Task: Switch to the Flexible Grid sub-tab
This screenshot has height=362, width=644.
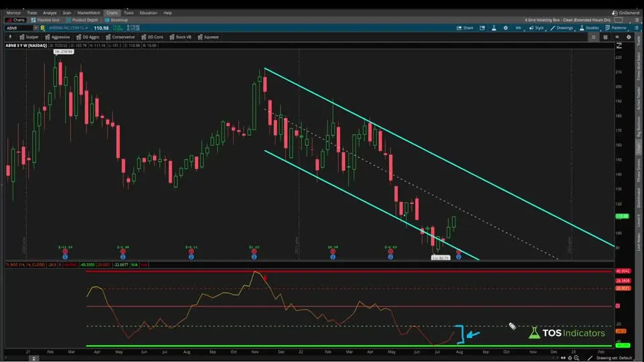Action: pos(45,19)
